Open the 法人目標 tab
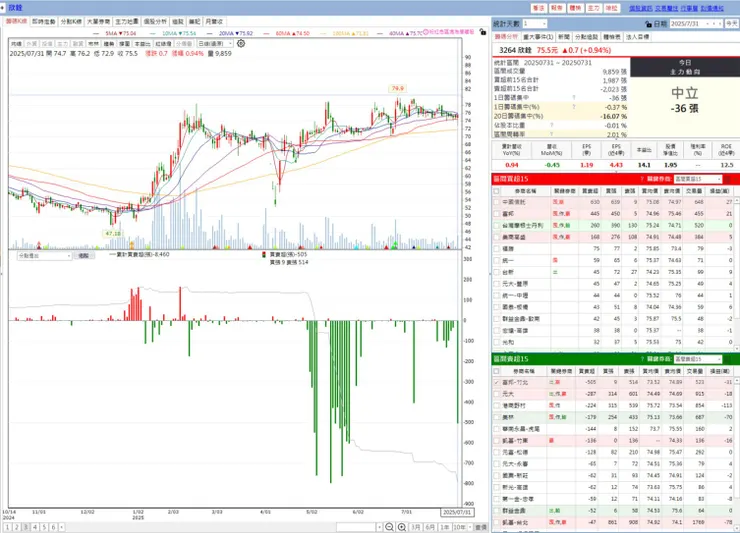The image size is (740, 533). (637, 37)
